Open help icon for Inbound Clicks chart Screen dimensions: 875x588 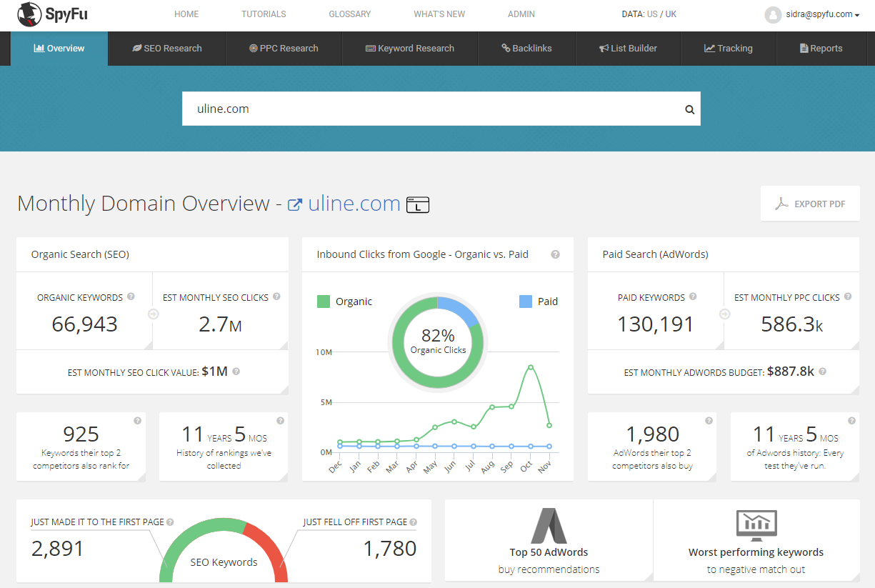[555, 254]
